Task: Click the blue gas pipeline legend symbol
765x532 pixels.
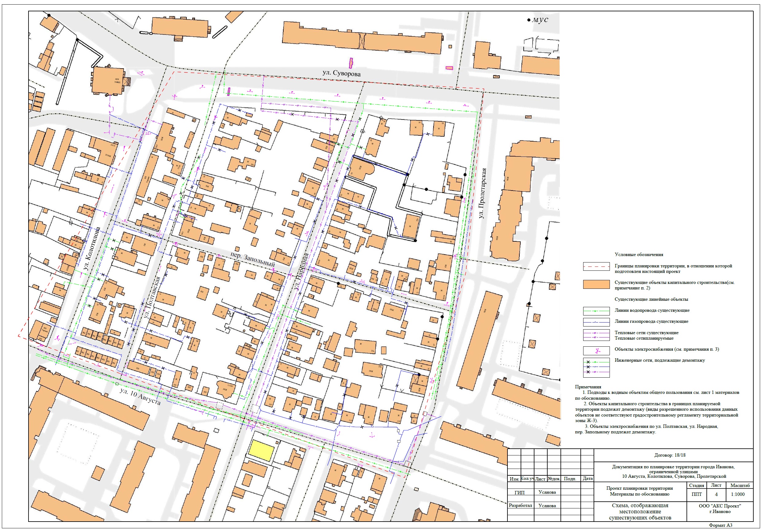Action: (596, 322)
